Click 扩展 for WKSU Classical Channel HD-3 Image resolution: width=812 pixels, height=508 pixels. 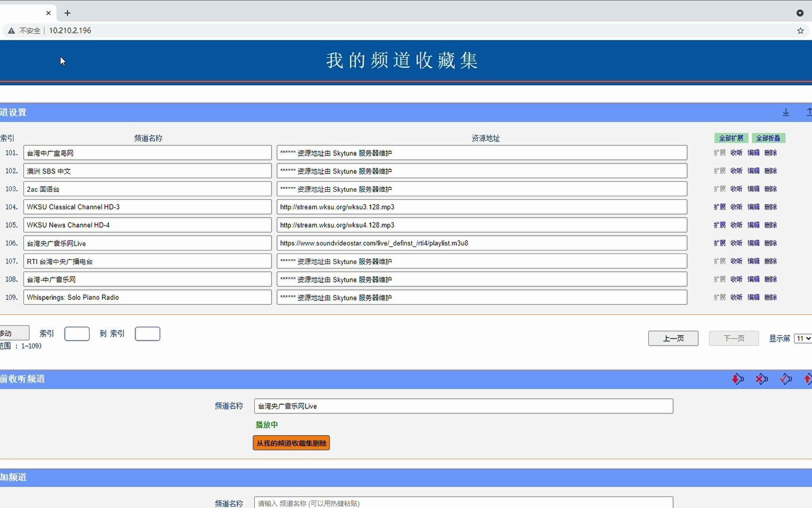click(719, 207)
